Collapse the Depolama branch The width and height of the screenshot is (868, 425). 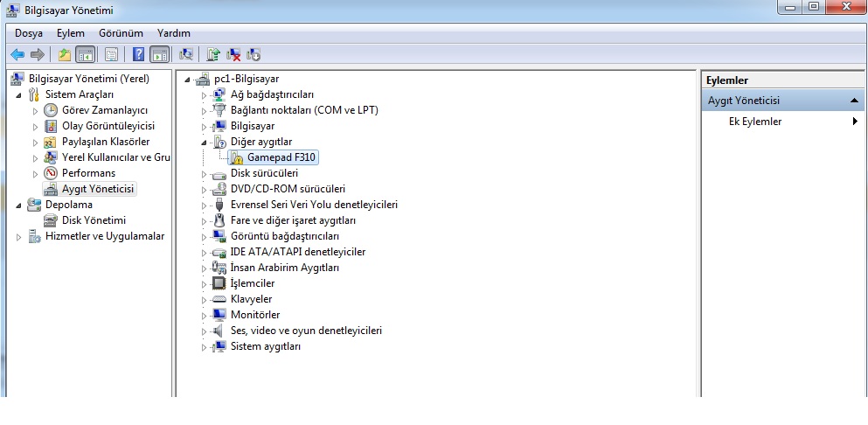19,206
